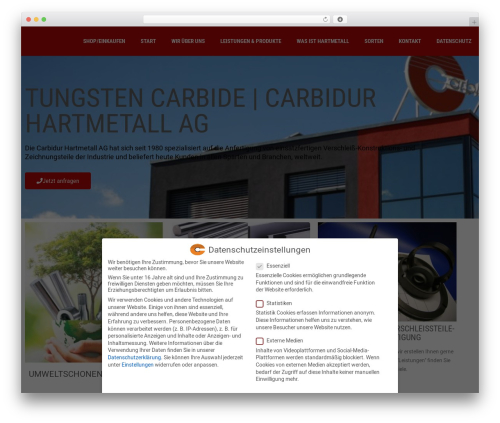This screenshot has width=500, height=423.
Task: Toggle the Essenziell cookie checkbox
Action: coord(259,266)
